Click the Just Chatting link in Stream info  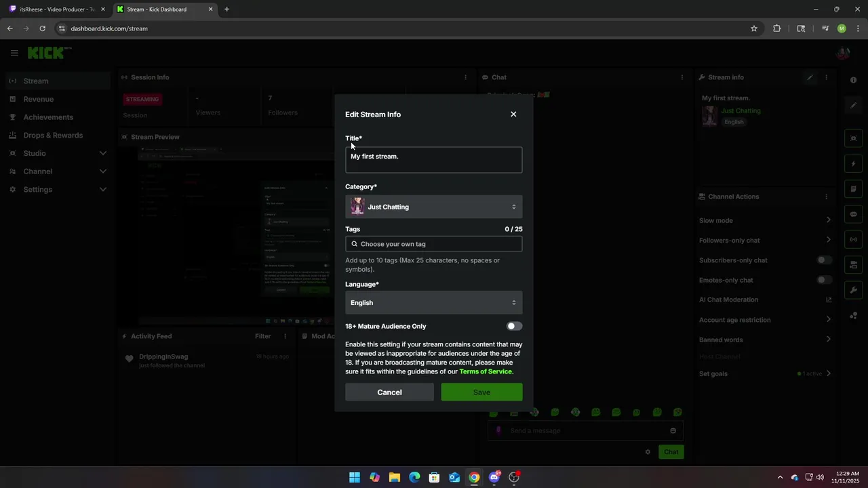741,110
